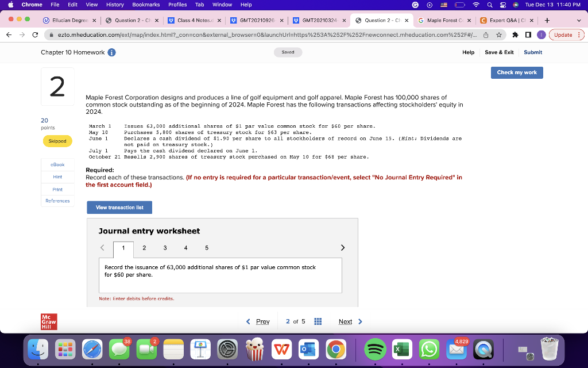Image resolution: width=588 pixels, height=368 pixels.
Task: Click the info icon beside Chapter 10 Homework
Action: point(111,52)
